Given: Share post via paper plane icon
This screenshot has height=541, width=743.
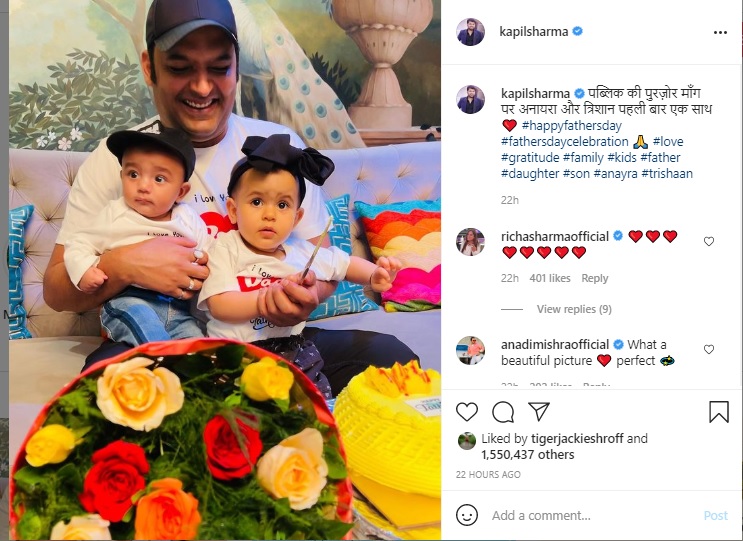Looking at the screenshot, I should [539, 411].
